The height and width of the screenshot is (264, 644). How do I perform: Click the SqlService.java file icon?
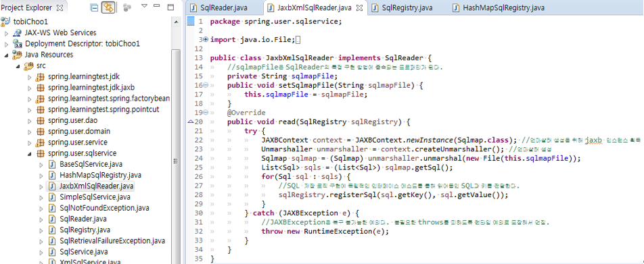click(52, 252)
